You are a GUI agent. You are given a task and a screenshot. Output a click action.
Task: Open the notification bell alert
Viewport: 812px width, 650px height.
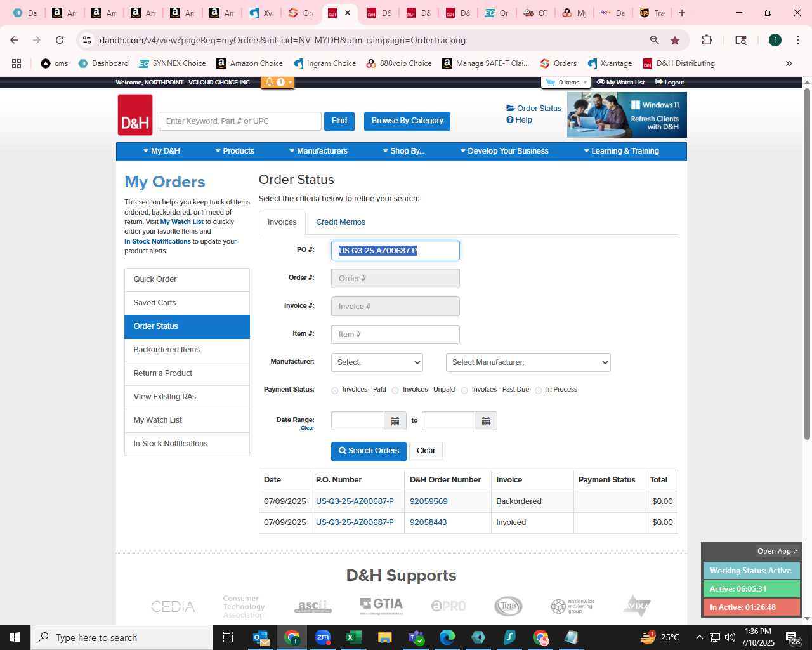click(270, 82)
